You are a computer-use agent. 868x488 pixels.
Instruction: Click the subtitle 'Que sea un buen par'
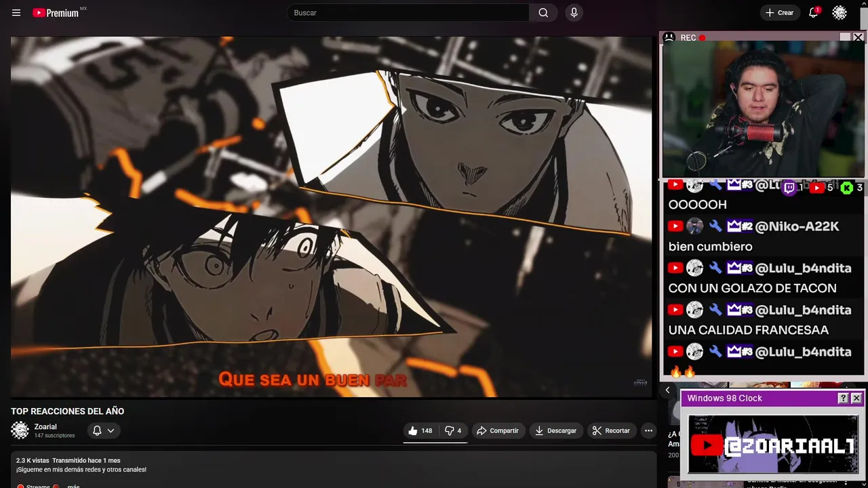pos(313,380)
